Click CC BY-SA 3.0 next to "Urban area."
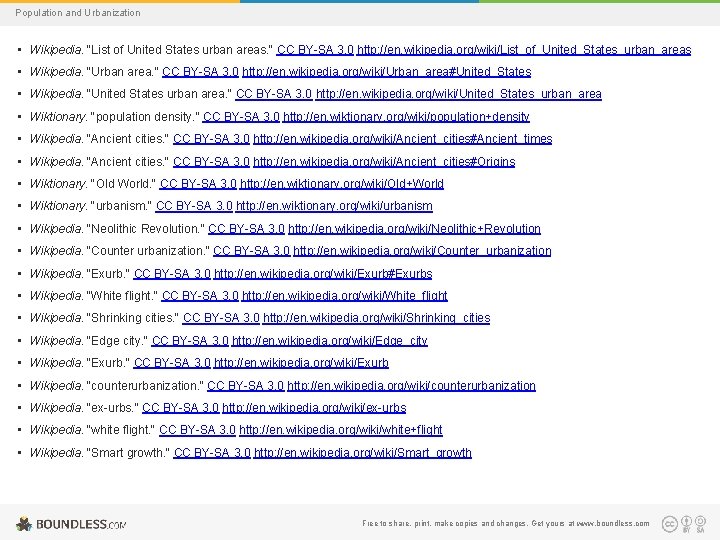Screen dimensions: 720x540 click(200, 72)
